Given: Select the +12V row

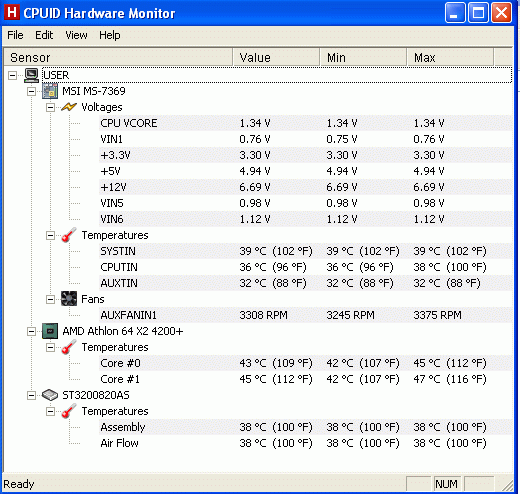Looking at the screenshot, I should [306, 187].
